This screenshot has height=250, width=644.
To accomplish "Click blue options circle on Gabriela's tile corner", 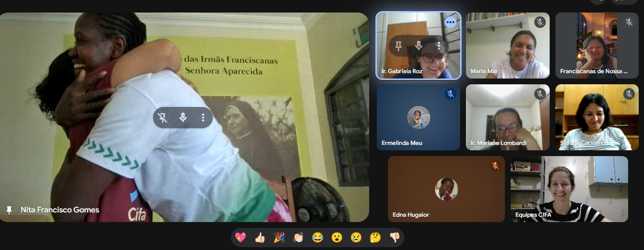I will (451, 22).
